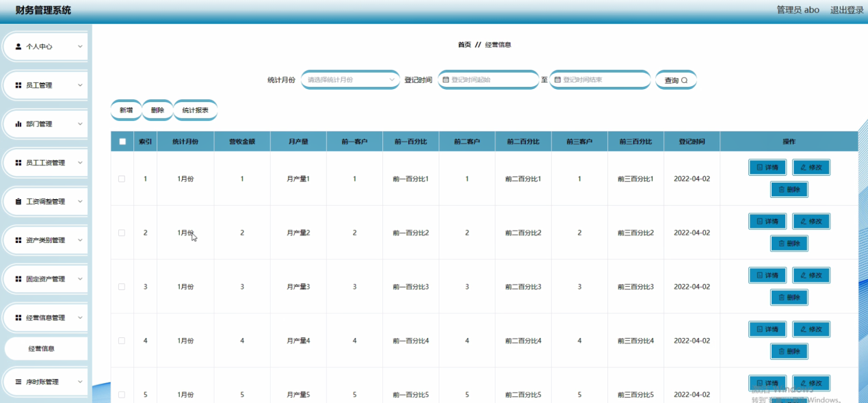Open 部门管理 menu label
Viewport: 868px width, 403px height.
click(39, 124)
